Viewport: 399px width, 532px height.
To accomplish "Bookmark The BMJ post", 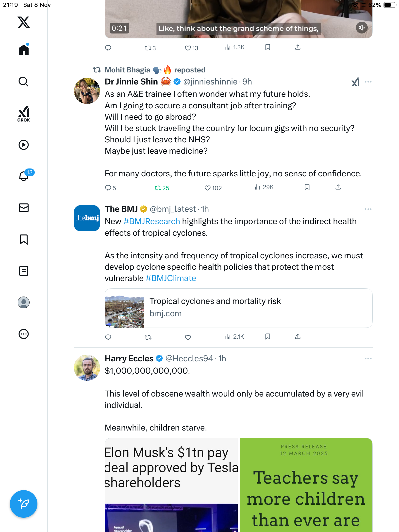I will pos(268,337).
